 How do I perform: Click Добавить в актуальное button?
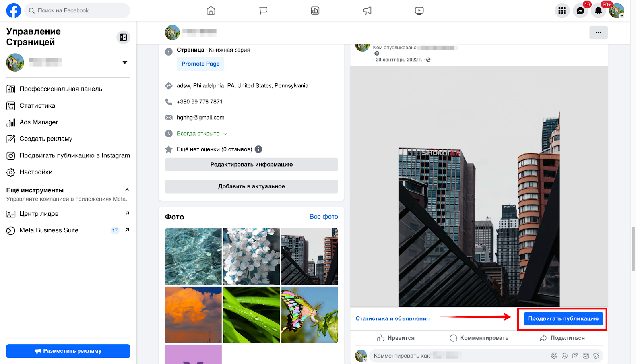click(252, 186)
